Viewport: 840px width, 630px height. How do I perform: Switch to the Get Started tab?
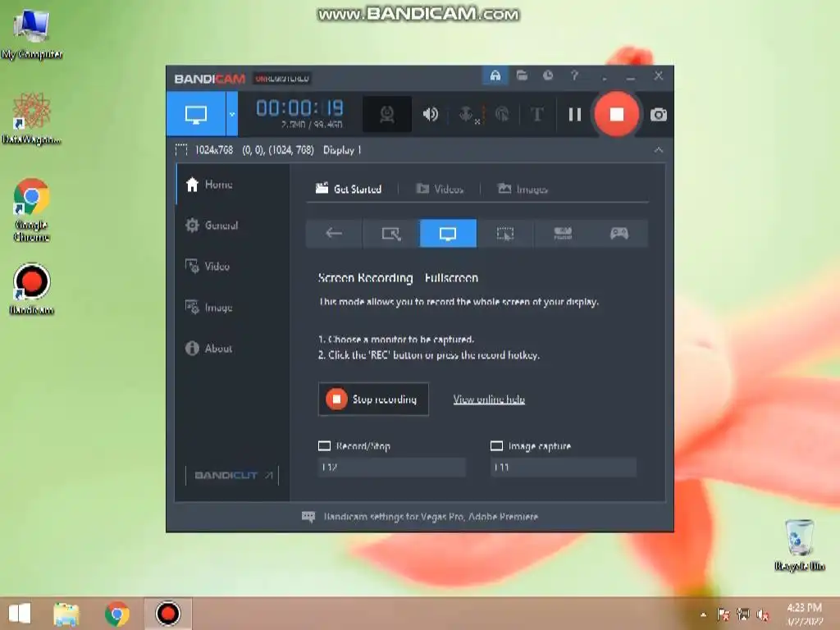click(x=349, y=189)
